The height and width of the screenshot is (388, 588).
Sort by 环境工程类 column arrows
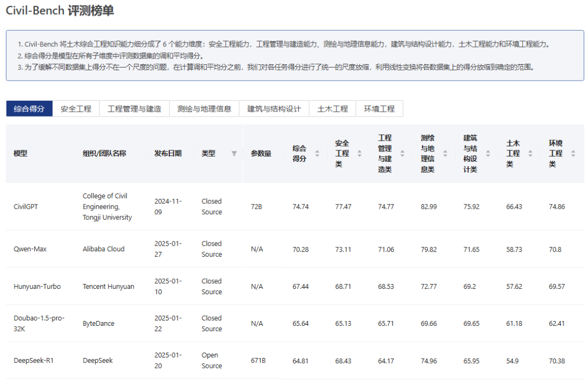(573, 154)
